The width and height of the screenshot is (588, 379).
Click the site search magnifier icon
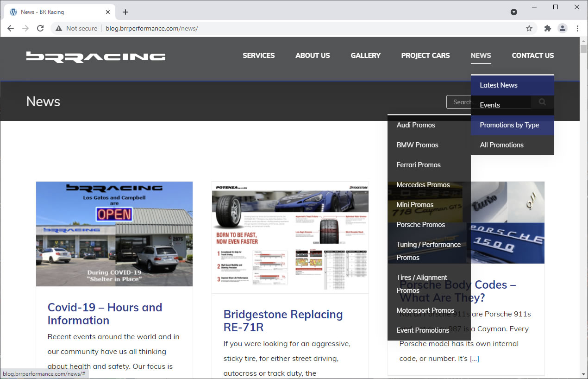[x=542, y=102]
